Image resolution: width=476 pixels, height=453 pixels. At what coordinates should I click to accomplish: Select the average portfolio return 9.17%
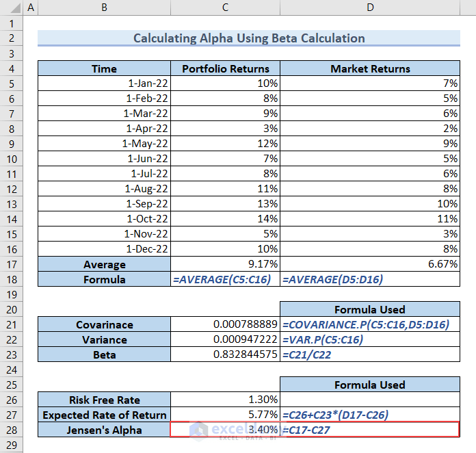tap(225, 264)
